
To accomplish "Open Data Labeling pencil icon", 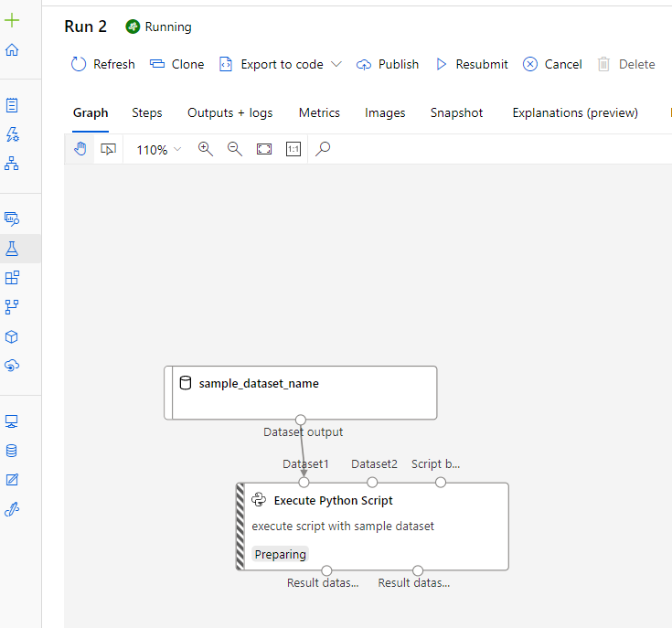I will tap(12, 480).
